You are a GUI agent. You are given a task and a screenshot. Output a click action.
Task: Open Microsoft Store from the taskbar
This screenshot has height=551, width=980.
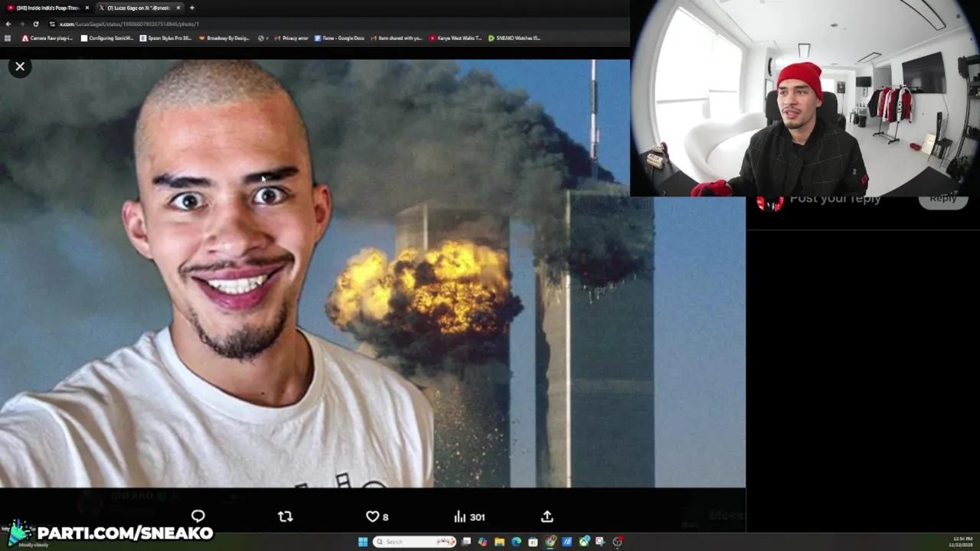533,542
